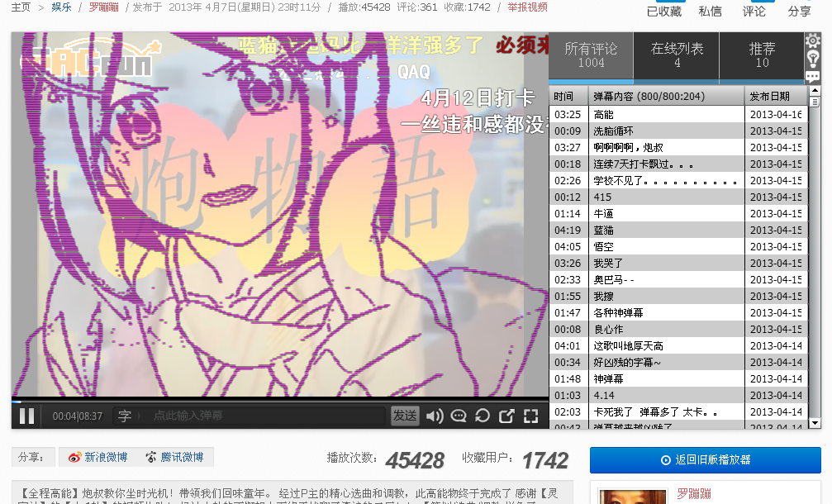Select danmaku row 各种神弹幕
Screen dimensions: 832x504
[678, 312]
